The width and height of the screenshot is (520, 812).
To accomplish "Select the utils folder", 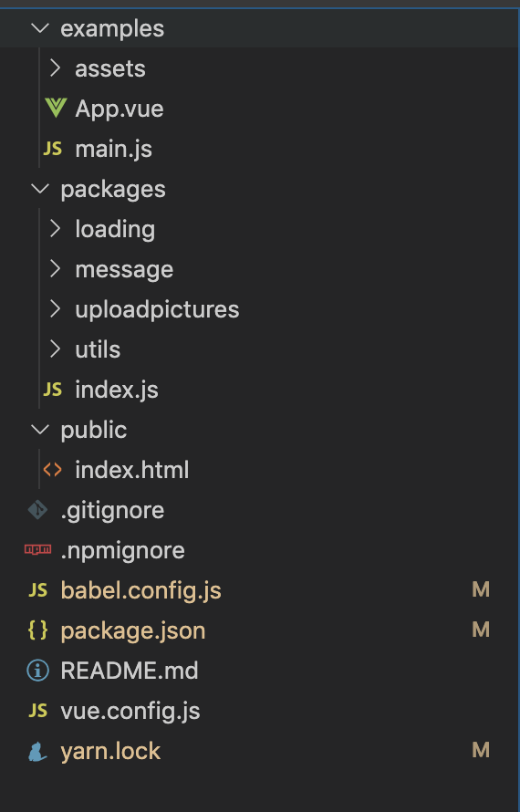I will 98,349.
